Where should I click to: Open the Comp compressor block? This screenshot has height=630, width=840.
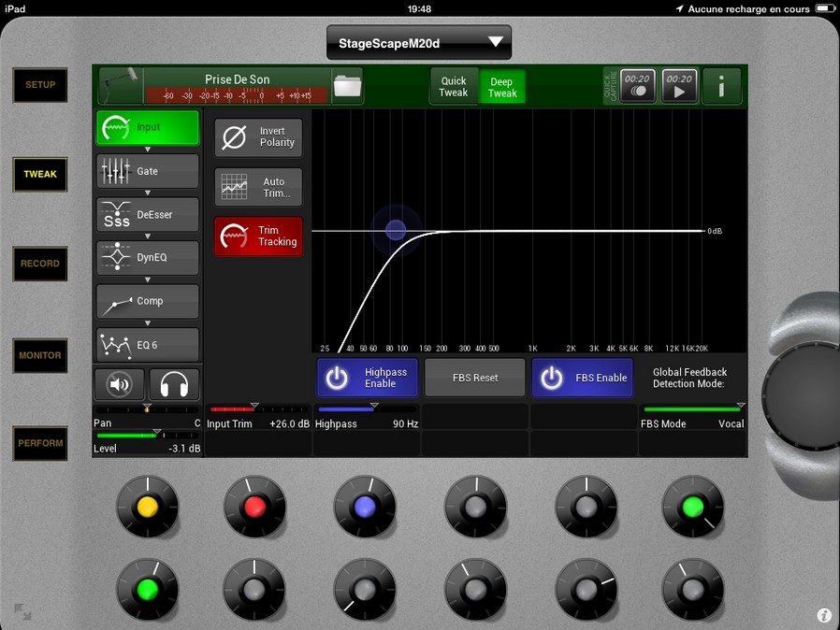[x=148, y=301]
